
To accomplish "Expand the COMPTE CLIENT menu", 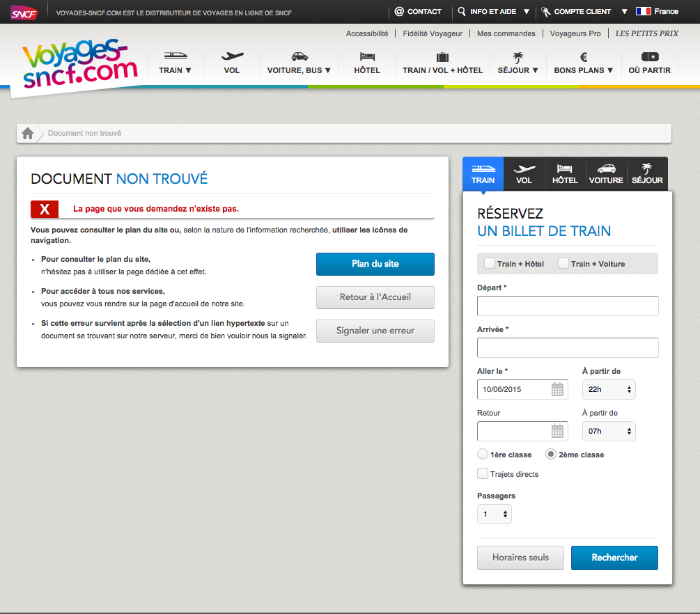I will (590, 12).
